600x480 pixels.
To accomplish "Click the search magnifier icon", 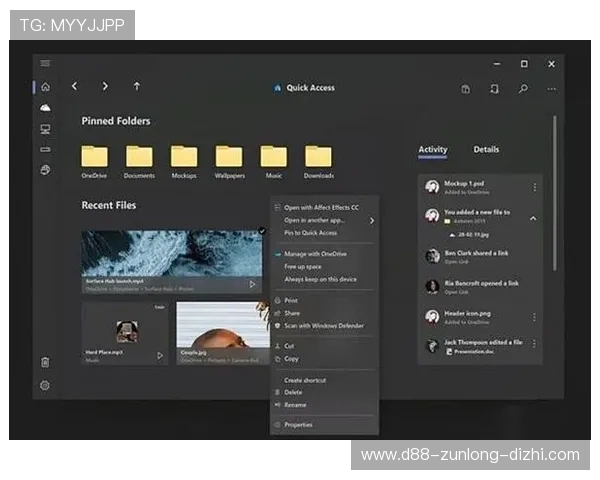I will [523, 88].
